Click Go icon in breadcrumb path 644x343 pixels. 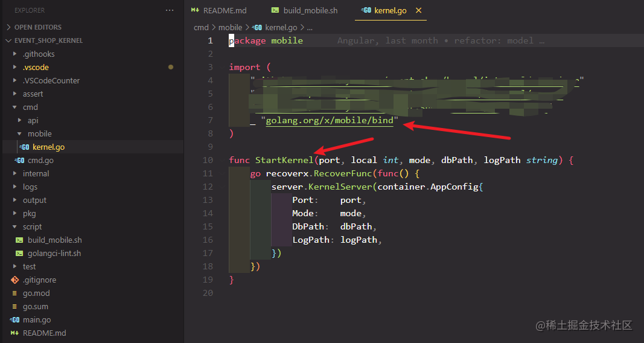click(257, 28)
